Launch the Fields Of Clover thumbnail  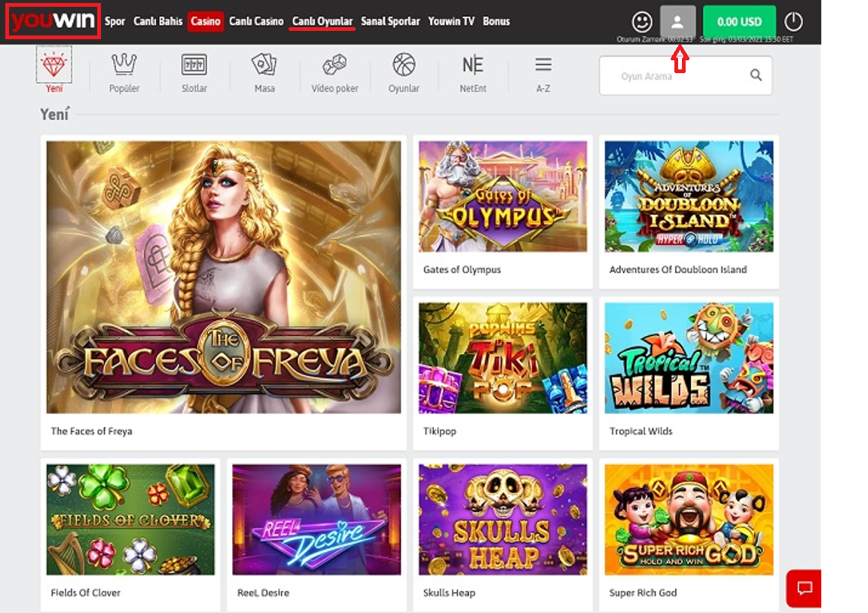[x=130, y=520]
